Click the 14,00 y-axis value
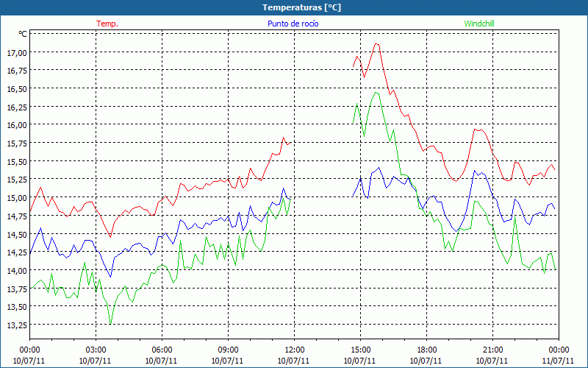588x368 pixels. point(17,271)
